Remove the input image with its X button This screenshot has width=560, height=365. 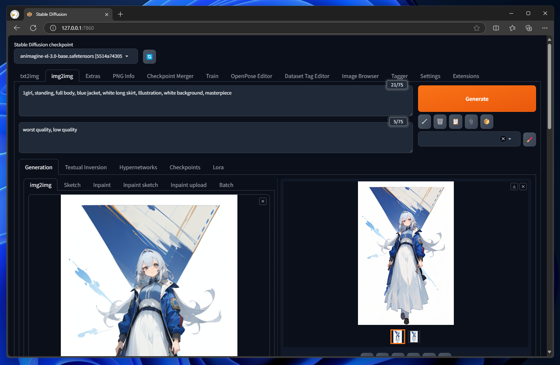[x=262, y=201]
